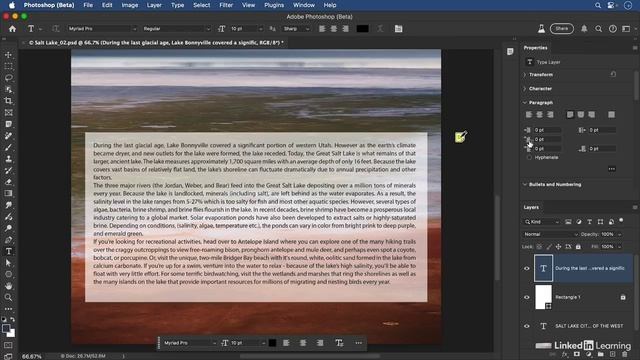Open the Layer menu
This screenshot has height=360, width=640.
(x=154, y=5)
